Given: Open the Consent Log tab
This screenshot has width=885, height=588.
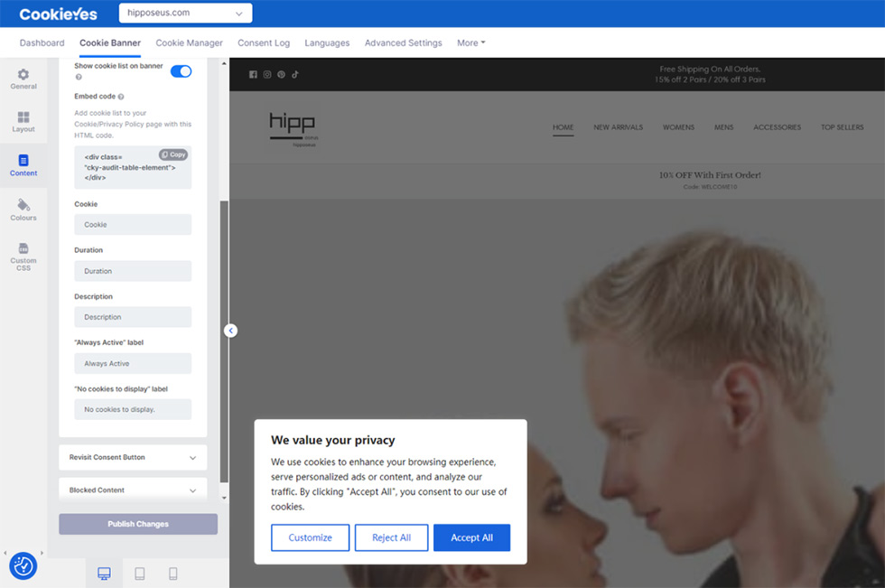Looking at the screenshot, I should 264,42.
